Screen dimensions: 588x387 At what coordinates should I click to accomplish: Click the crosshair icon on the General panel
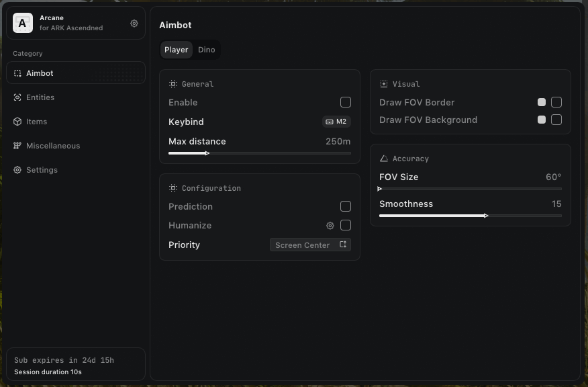tap(173, 83)
